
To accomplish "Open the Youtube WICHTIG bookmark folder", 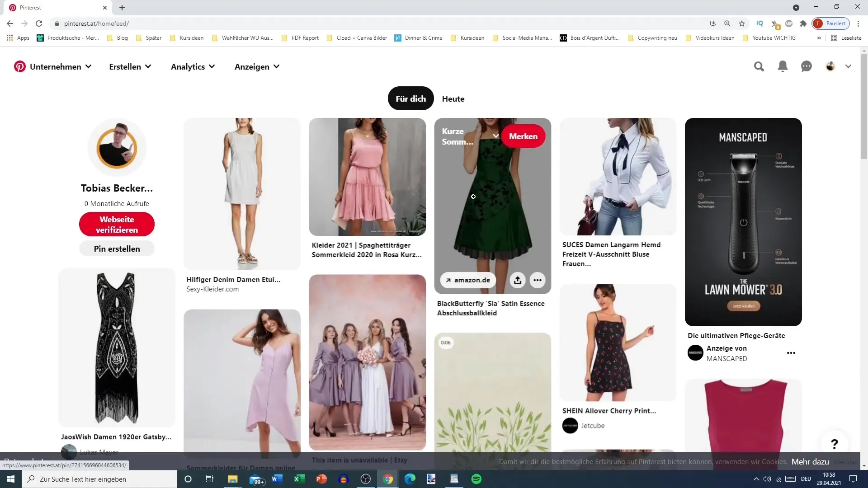I will tap(769, 38).
